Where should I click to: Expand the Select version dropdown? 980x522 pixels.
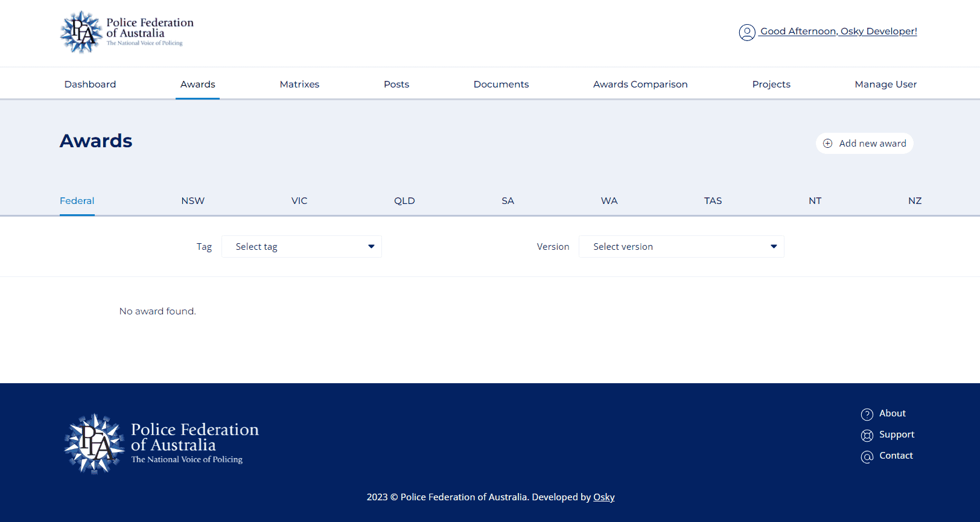681,247
